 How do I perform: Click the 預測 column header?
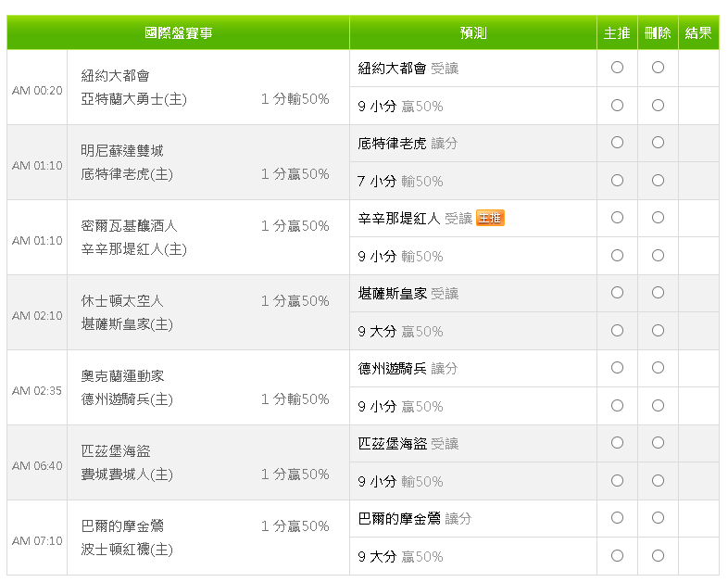coord(473,33)
